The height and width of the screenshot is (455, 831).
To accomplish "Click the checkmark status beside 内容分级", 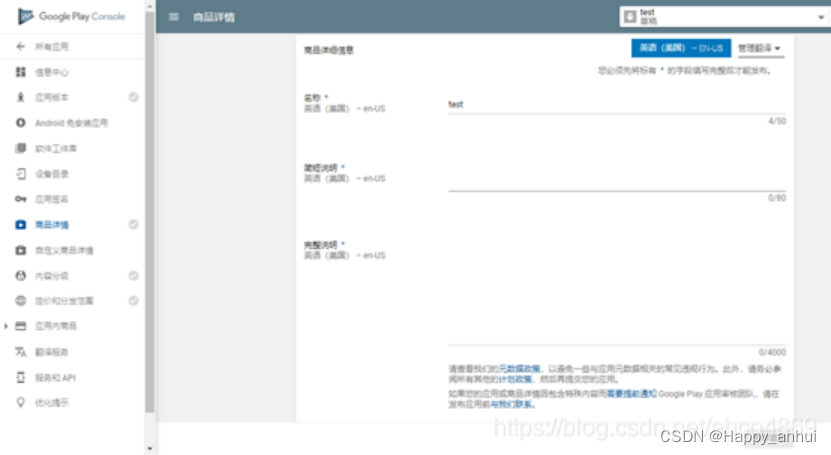I will pos(134,275).
